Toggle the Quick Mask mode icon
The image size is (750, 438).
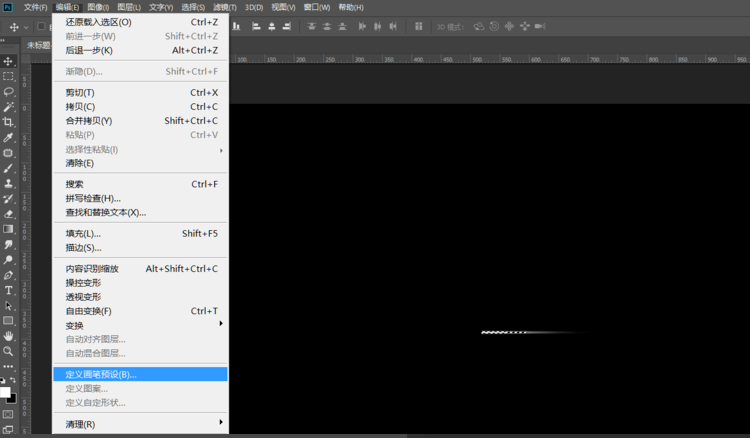[8, 413]
